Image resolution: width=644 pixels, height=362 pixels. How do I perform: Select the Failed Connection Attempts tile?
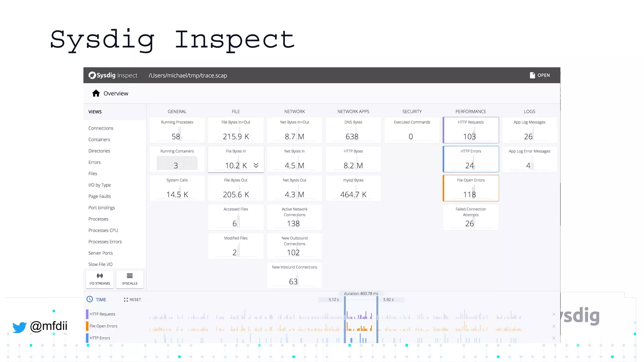click(x=471, y=217)
